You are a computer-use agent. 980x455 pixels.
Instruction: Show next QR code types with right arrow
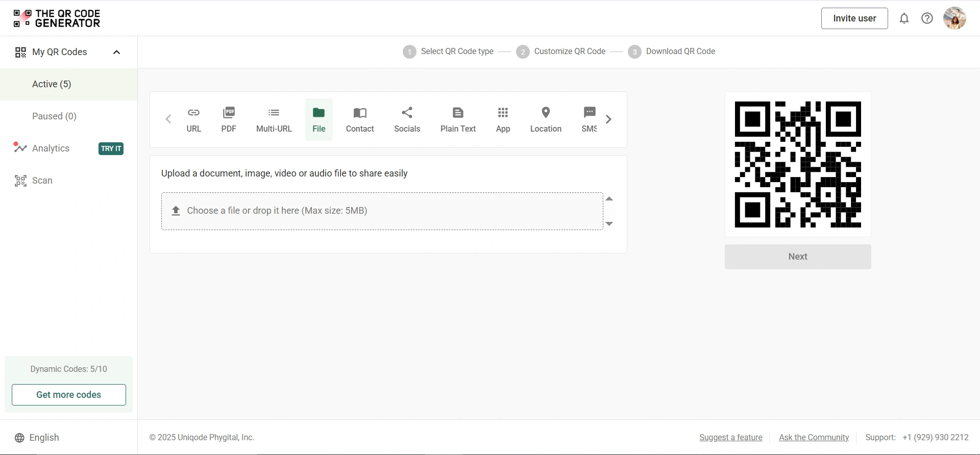[x=608, y=119]
